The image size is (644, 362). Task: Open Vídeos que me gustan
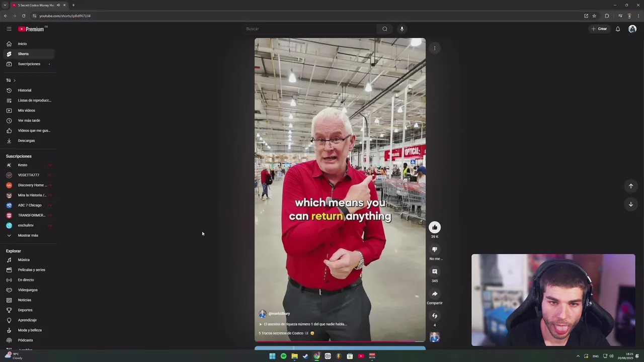(x=28, y=131)
